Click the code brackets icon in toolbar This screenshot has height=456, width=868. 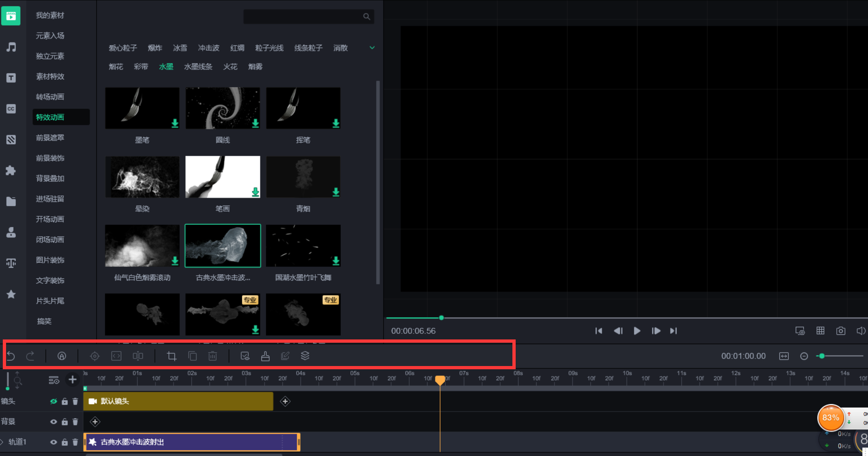116,356
